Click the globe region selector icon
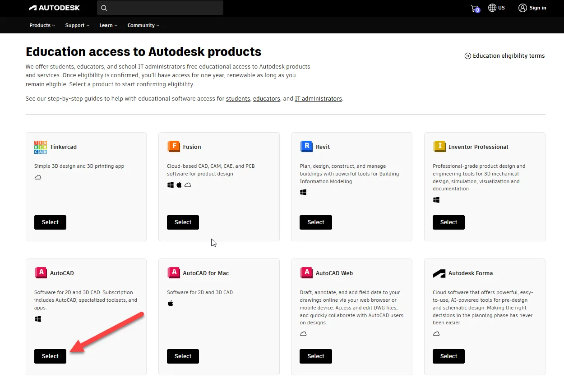The image size is (564, 392). point(492,8)
